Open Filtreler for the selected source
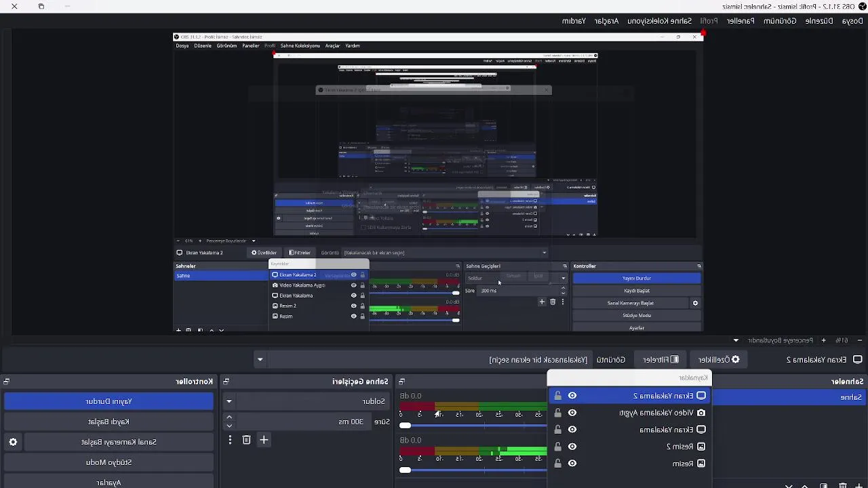Viewport: 868px width, 488px height. tap(660, 360)
